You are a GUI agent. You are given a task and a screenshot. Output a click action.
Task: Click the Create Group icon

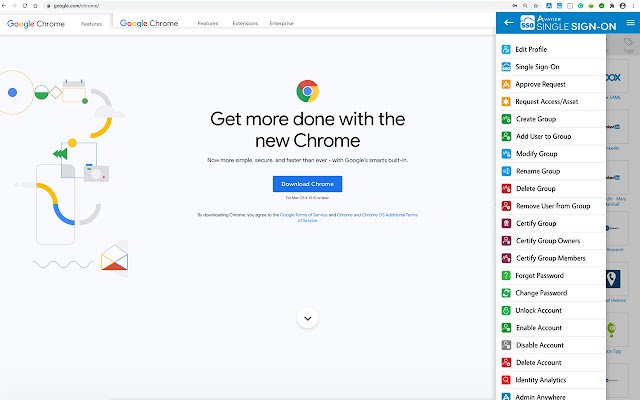coord(506,119)
